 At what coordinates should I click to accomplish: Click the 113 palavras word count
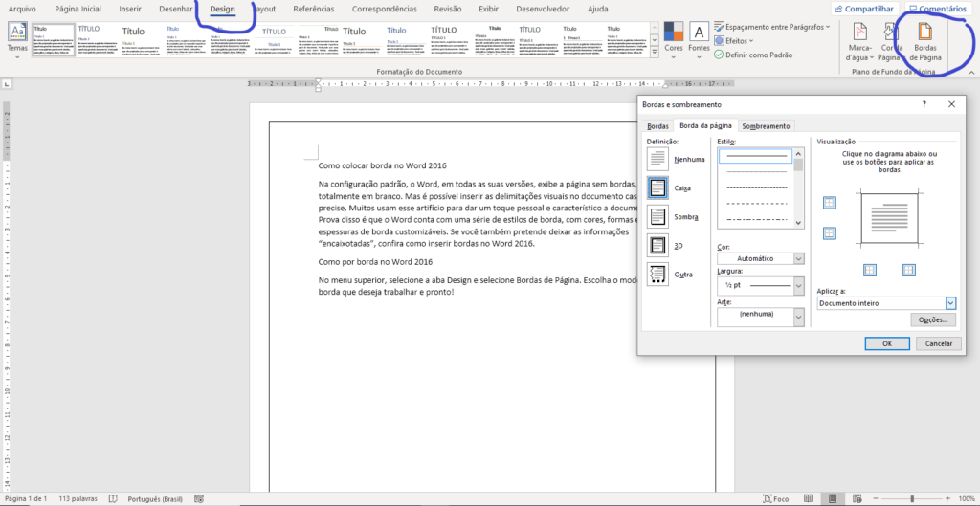tap(78, 499)
